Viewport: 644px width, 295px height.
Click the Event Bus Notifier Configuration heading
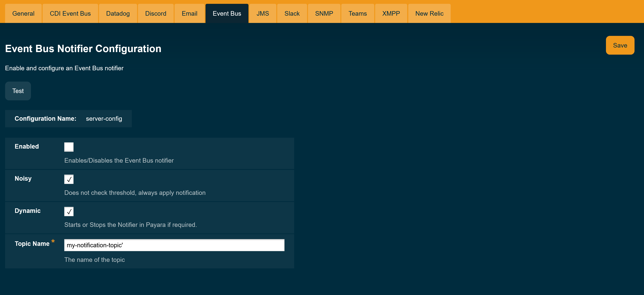pyautogui.click(x=83, y=48)
